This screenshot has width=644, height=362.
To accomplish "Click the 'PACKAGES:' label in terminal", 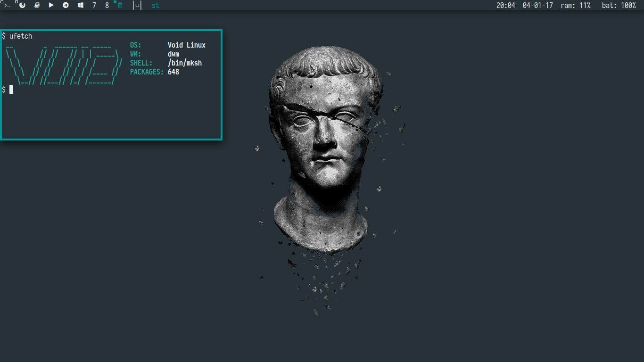I will [x=147, y=72].
